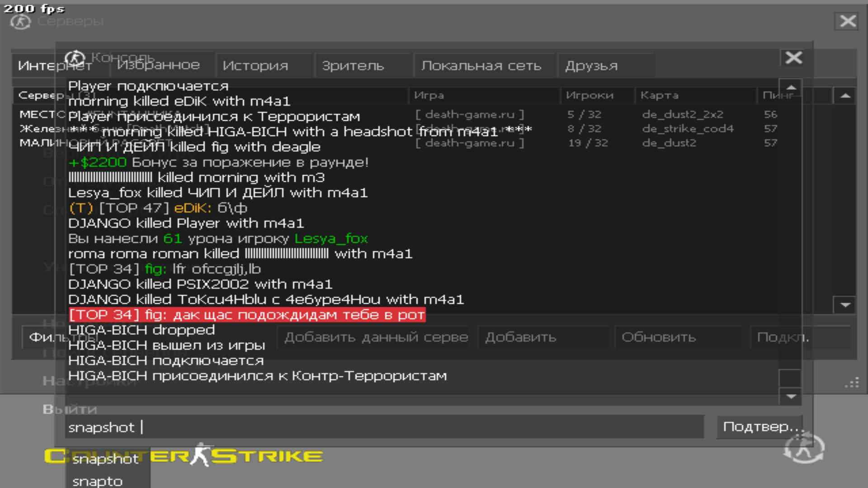Click the console window title icon
Image resolution: width=868 pixels, height=488 pixels.
[x=75, y=58]
